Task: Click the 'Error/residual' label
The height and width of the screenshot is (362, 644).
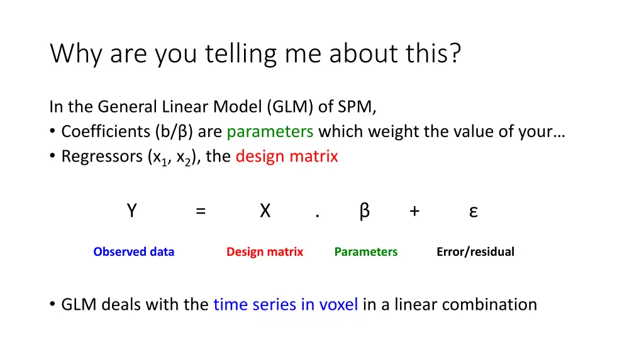Action: [475, 251]
